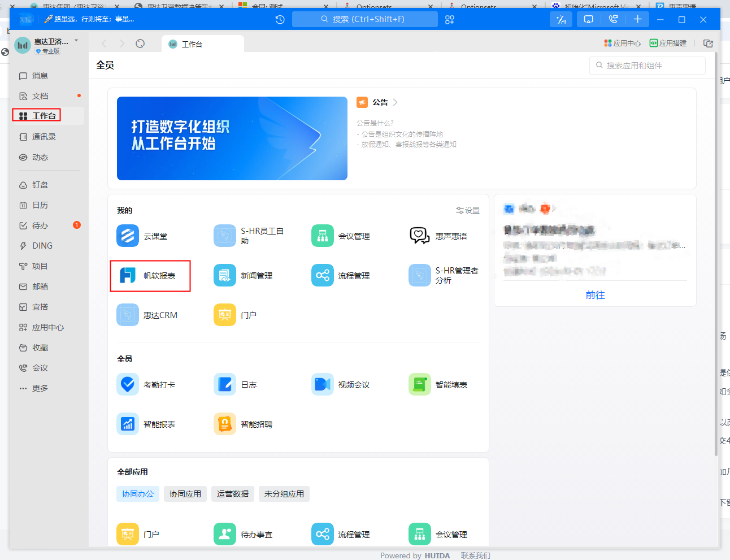This screenshot has width=730, height=560.
Task: Open the pop-out window icon at top right
Action: click(708, 44)
